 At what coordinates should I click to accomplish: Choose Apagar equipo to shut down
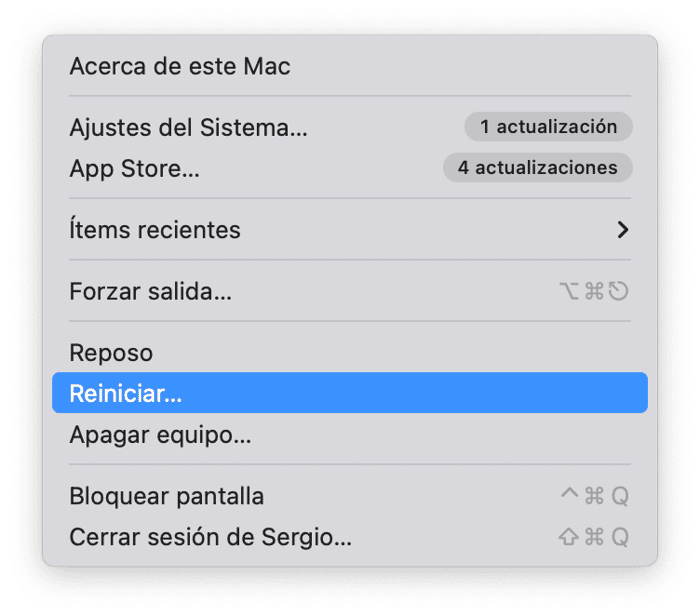(160, 435)
